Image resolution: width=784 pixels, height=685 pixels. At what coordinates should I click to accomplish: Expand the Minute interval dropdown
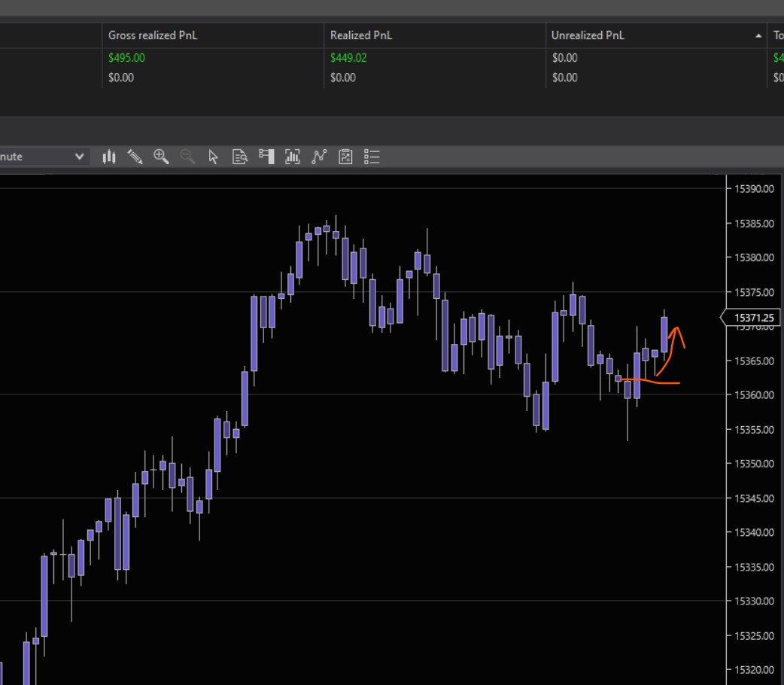[78, 157]
